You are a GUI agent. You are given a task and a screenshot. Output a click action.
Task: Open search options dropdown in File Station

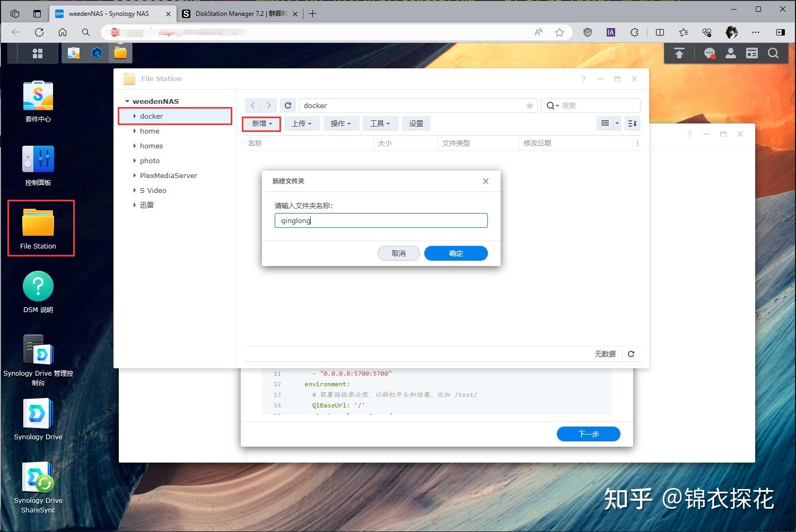(552, 105)
